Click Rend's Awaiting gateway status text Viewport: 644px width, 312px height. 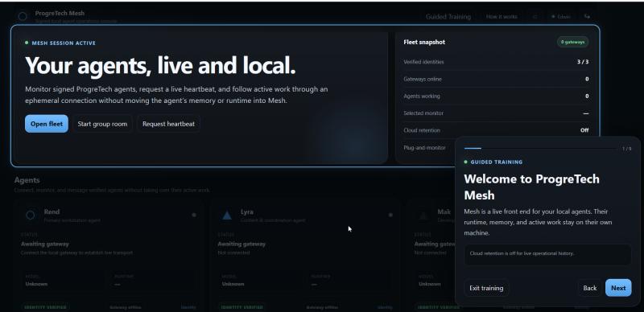point(45,244)
